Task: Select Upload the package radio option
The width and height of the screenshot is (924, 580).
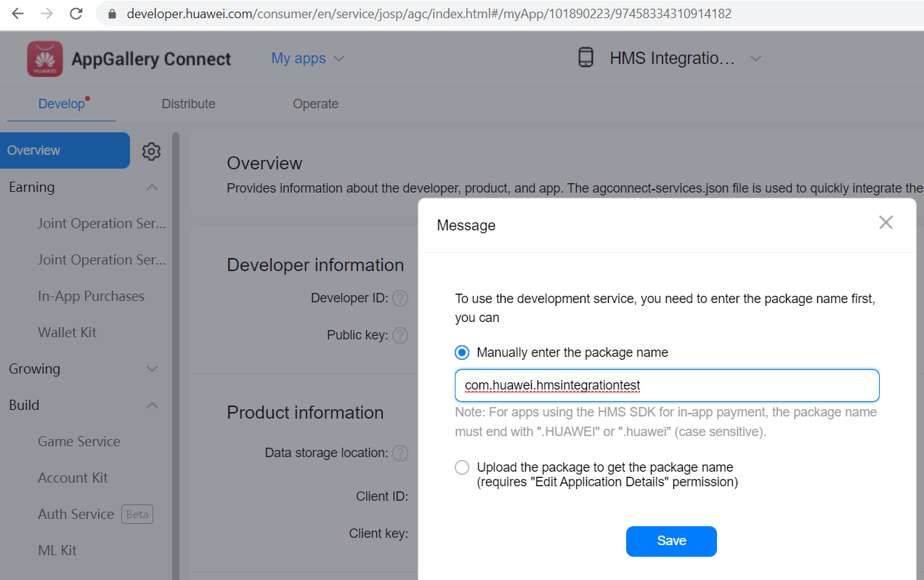Action: tap(462, 467)
